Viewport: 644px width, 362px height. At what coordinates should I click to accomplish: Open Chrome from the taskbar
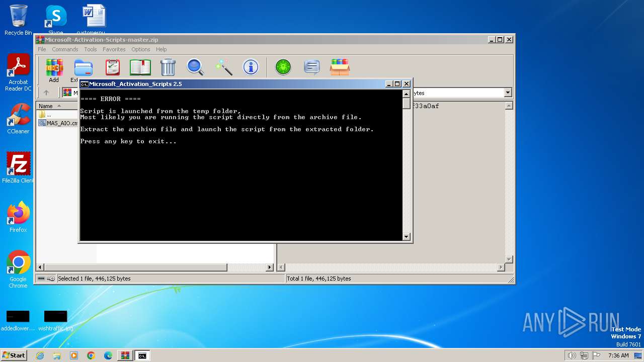(x=91, y=355)
